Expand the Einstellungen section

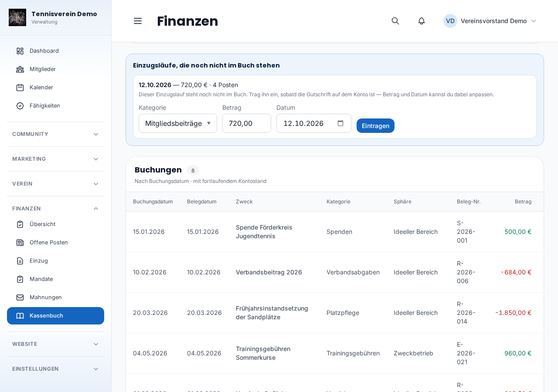pyautogui.click(x=55, y=369)
